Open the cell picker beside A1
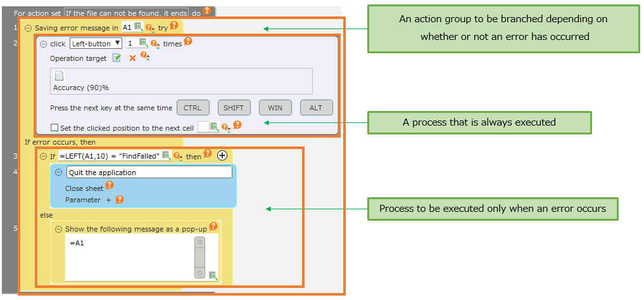The height and width of the screenshot is (300, 644). [x=139, y=27]
